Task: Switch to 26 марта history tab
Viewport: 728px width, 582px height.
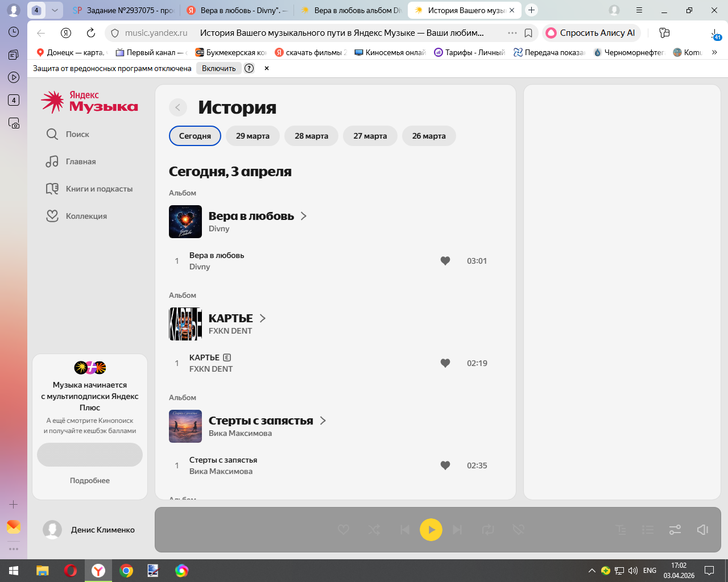Action: pyautogui.click(x=429, y=136)
